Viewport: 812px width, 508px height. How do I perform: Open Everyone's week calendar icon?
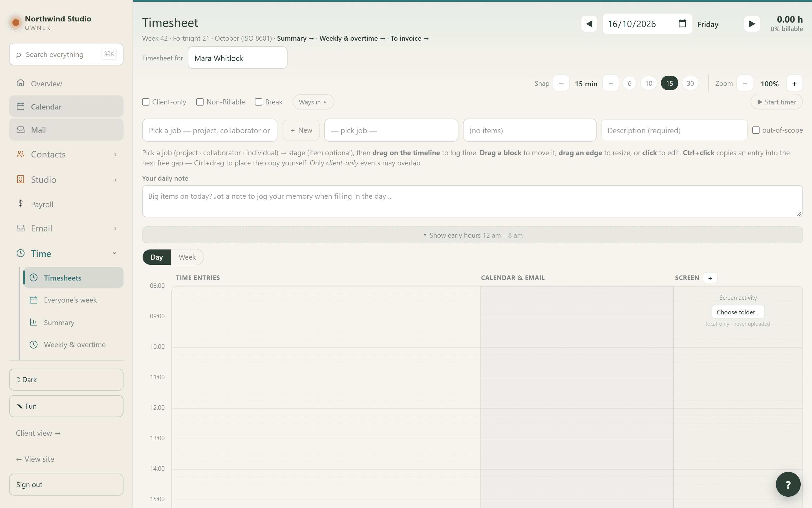pos(34,300)
